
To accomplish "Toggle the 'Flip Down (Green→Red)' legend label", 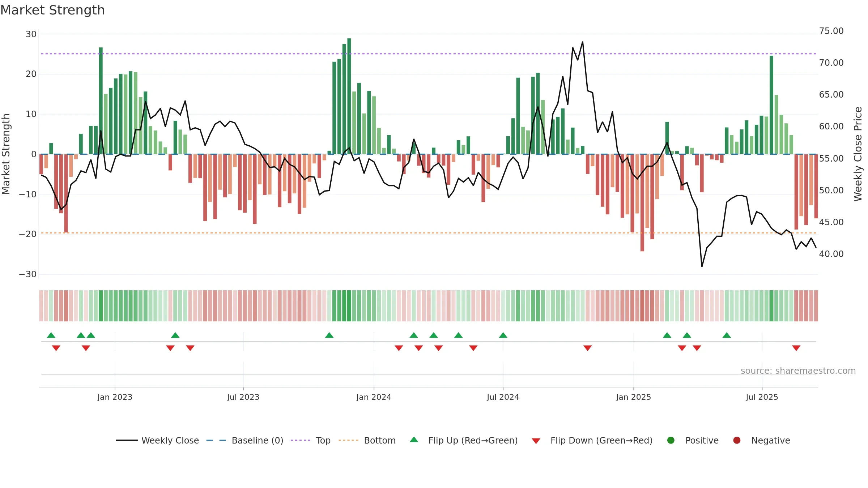I will 601,441.
